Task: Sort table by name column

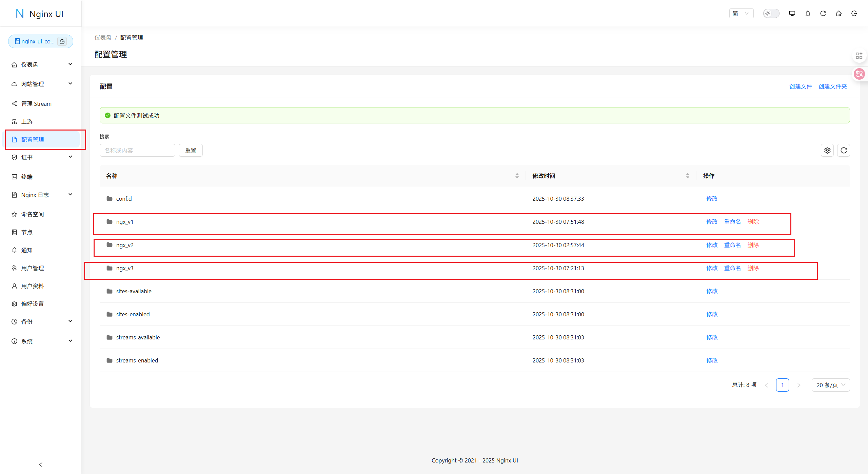Action: 517,176
